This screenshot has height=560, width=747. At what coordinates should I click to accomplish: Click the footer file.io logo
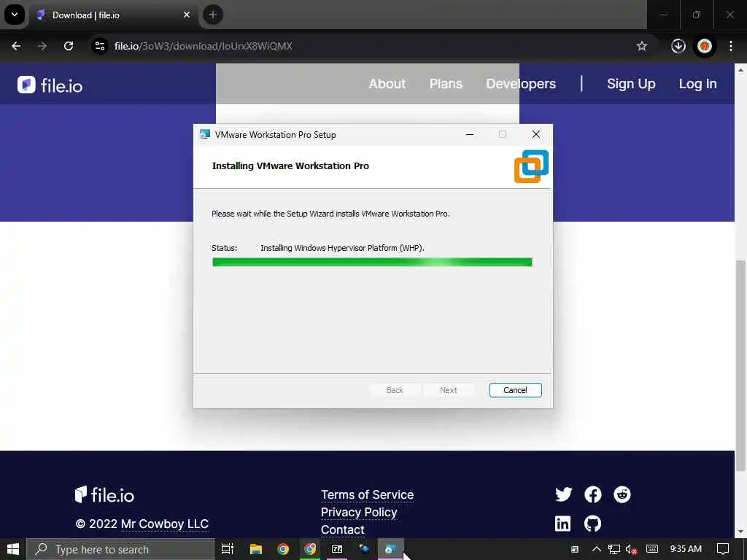coord(104,495)
